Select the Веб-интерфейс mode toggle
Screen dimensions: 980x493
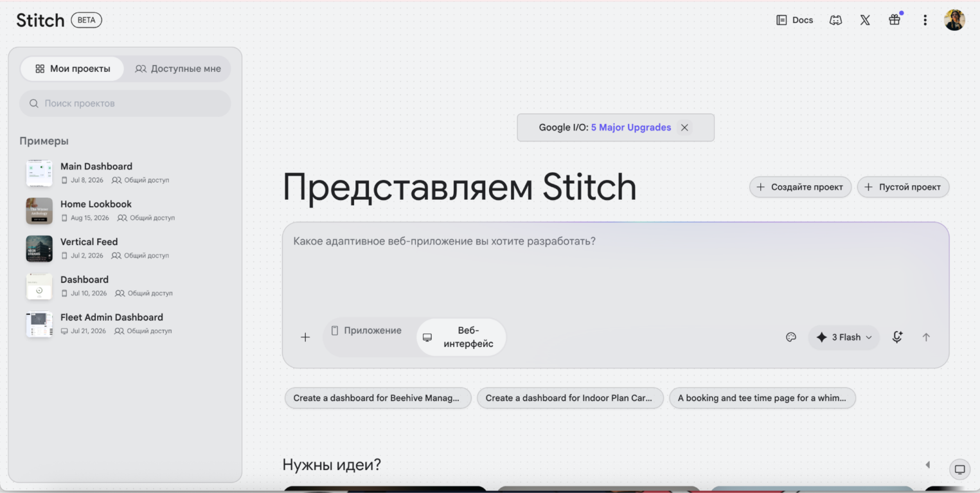(x=461, y=337)
